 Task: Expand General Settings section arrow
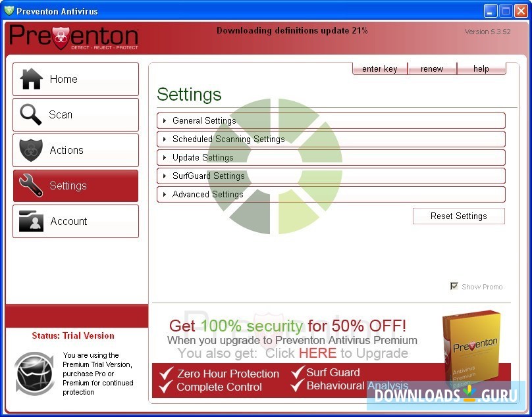point(165,120)
